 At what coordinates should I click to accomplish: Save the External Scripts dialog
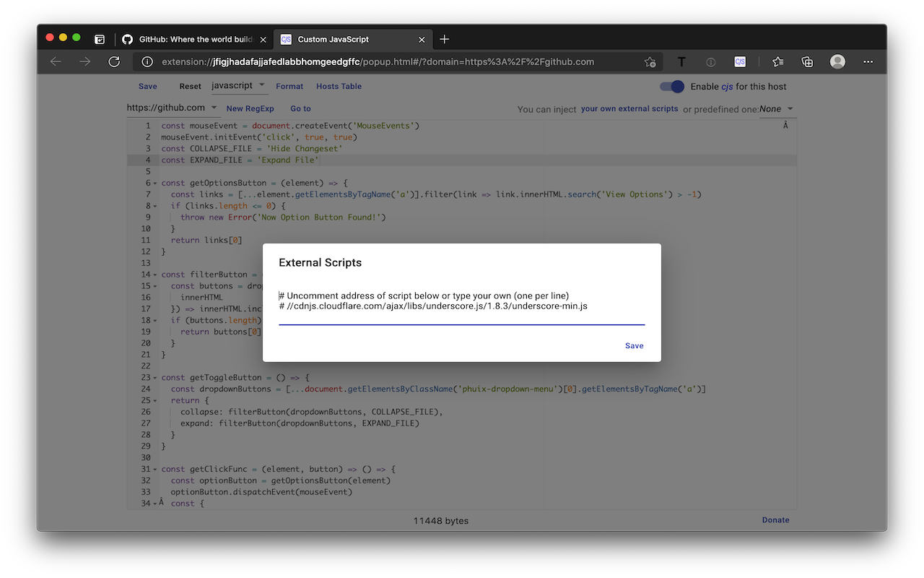(x=634, y=345)
